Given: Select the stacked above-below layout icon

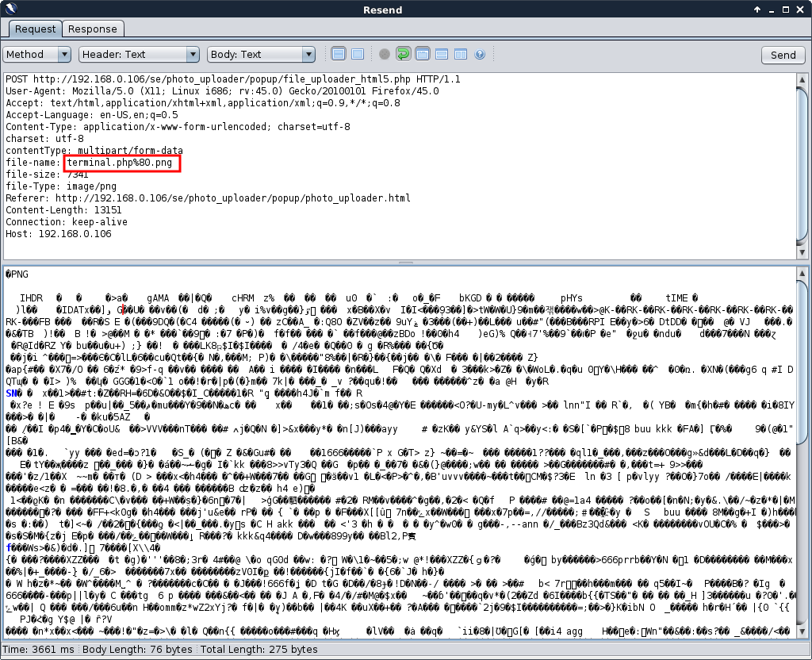Looking at the screenshot, I should pyautogui.click(x=442, y=54).
